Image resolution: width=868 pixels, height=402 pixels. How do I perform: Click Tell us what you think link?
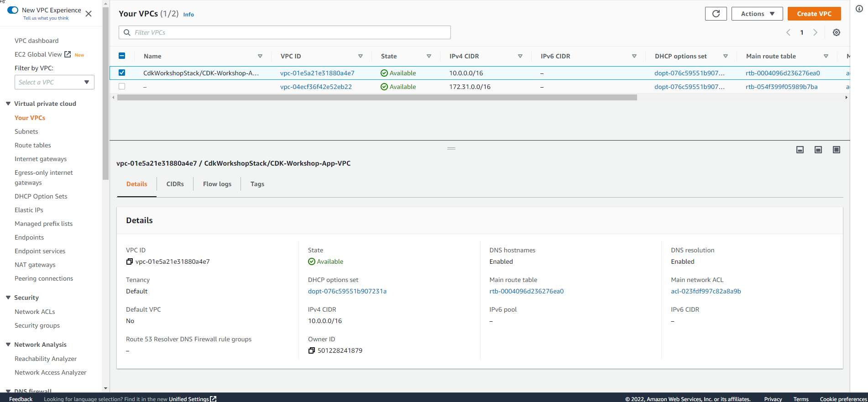(46, 18)
